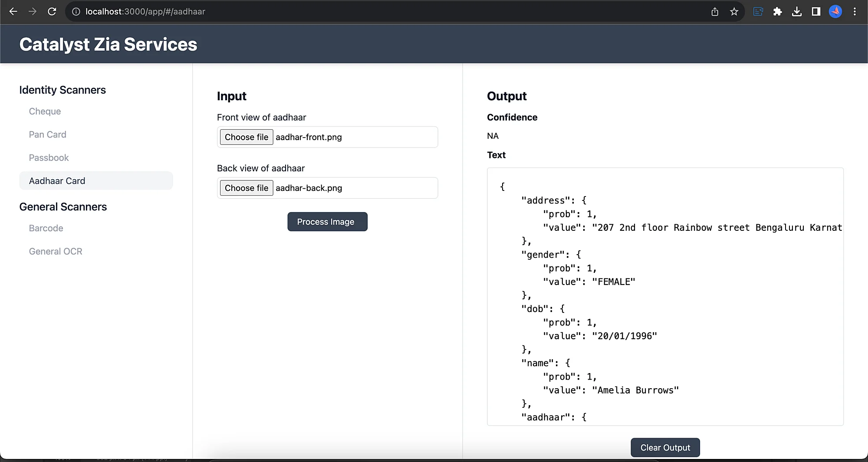Share this page from the address bar
This screenshot has height=462, width=868.
click(x=715, y=12)
